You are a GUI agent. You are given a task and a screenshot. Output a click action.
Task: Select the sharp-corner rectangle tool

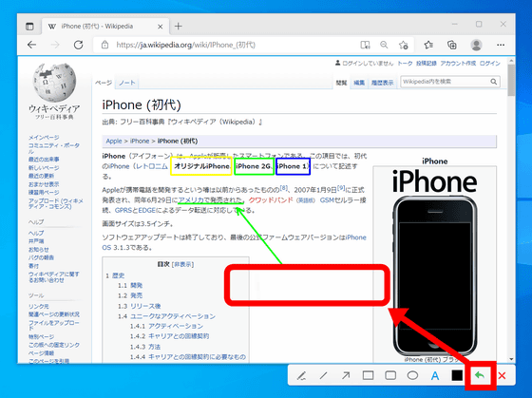pos(369,375)
